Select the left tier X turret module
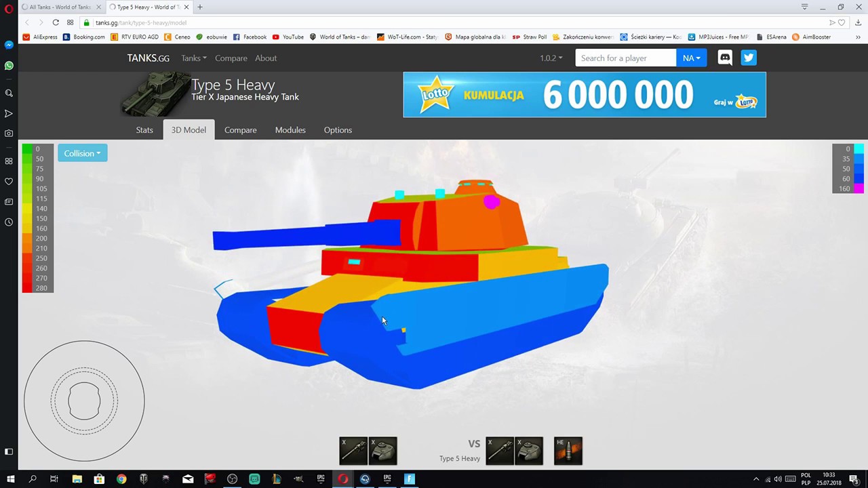This screenshot has width=868, height=488. [x=383, y=451]
